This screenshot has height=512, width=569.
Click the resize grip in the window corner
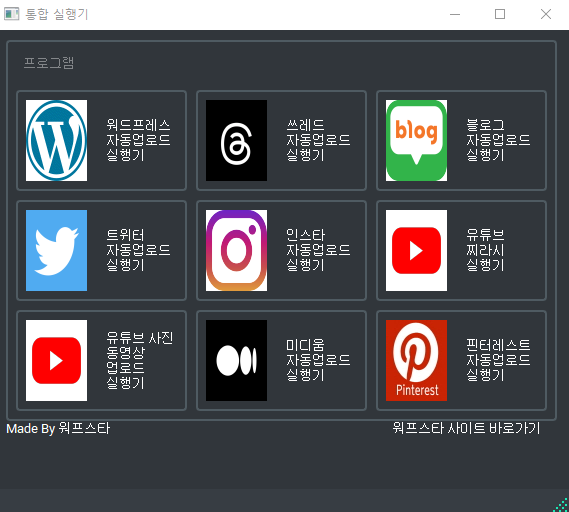point(561,505)
